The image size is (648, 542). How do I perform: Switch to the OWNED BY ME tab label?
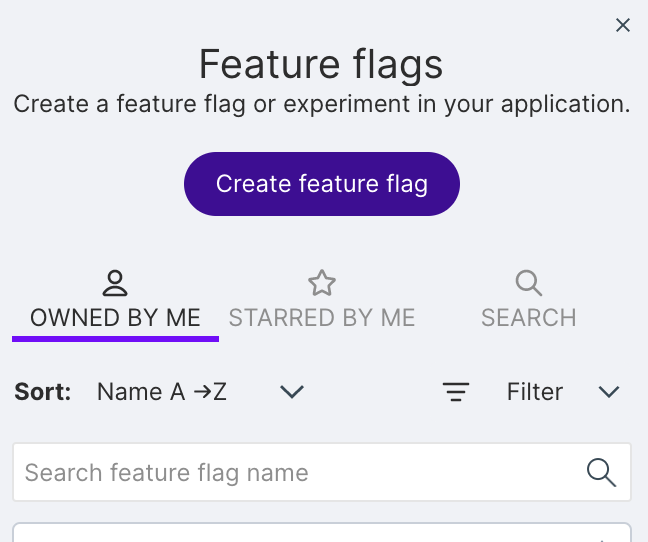tap(115, 318)
